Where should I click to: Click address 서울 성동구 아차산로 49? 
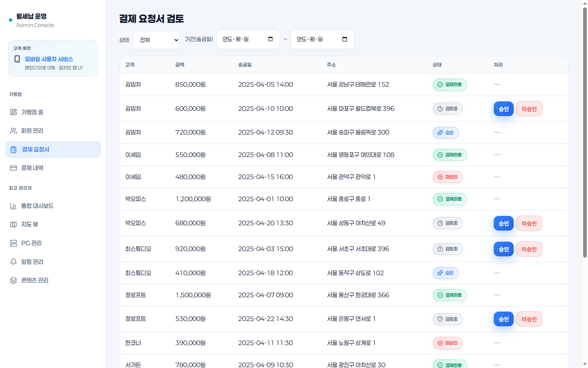(x=356, y=223)
